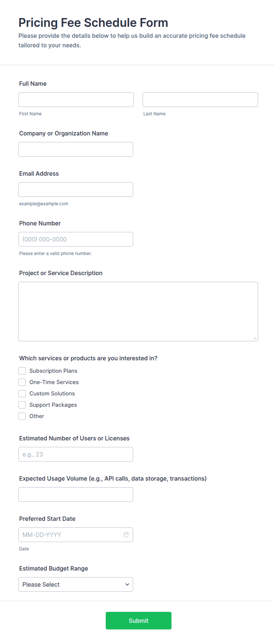Click the Project or Service Description textarea
The height and width of the screenshot is (644, 274).
[x=138, y=311]
